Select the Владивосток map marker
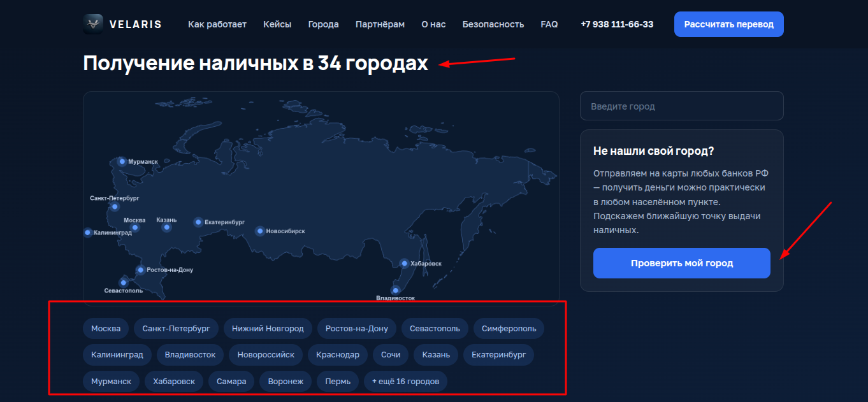Image resolution: width=868 pixels, height=402 pixels. [x=395, y=291]
